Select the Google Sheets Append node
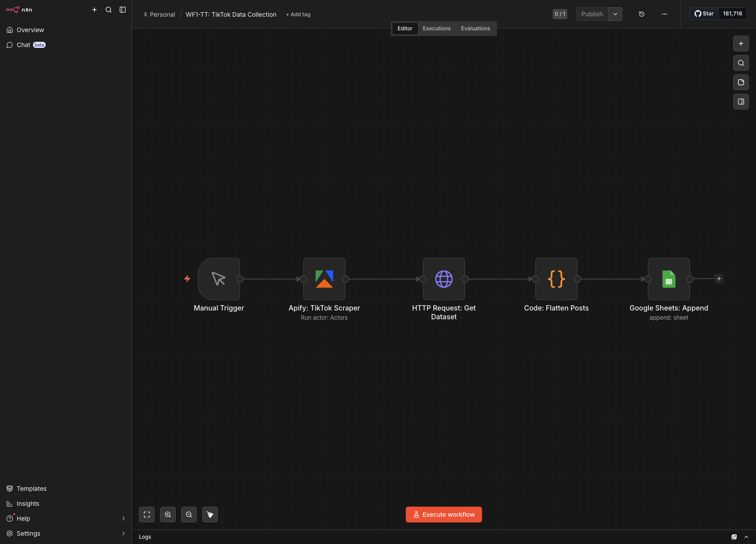This screenshot has width=756, height=544. point(669,279)
